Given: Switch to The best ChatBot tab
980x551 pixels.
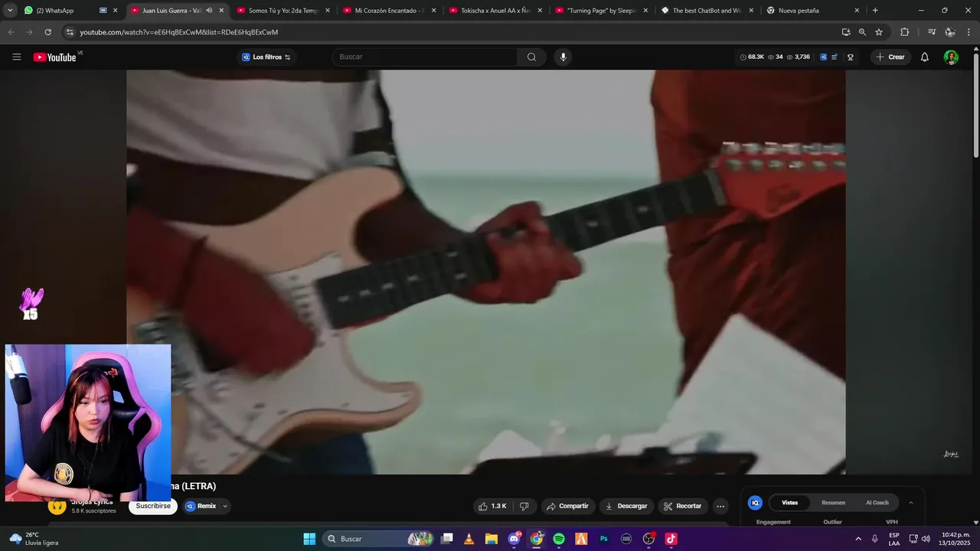Looking at the screenshot, I should point(707,11).
